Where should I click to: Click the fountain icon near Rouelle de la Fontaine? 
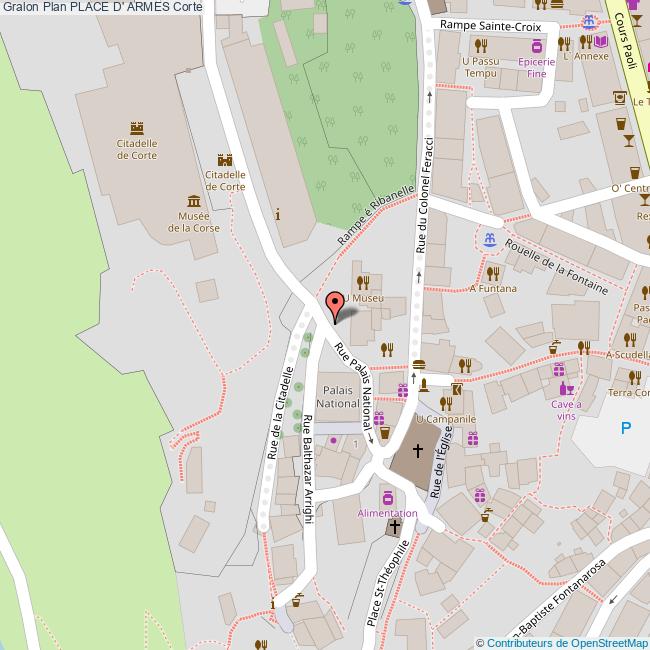[x=489, y=241]
